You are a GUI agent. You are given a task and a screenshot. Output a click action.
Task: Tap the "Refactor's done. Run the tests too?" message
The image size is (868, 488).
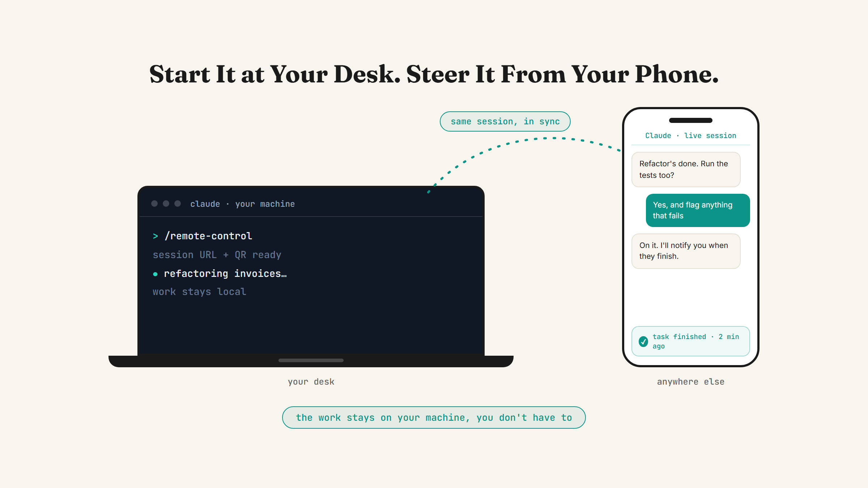point(686,170)
